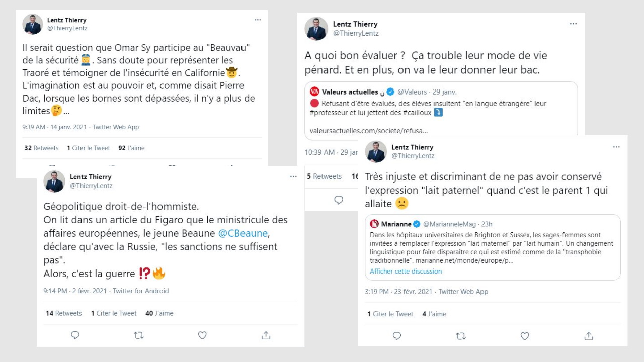
Task: Reply to the "lait paternel" tweet
Action: click(x=397, y=336)
